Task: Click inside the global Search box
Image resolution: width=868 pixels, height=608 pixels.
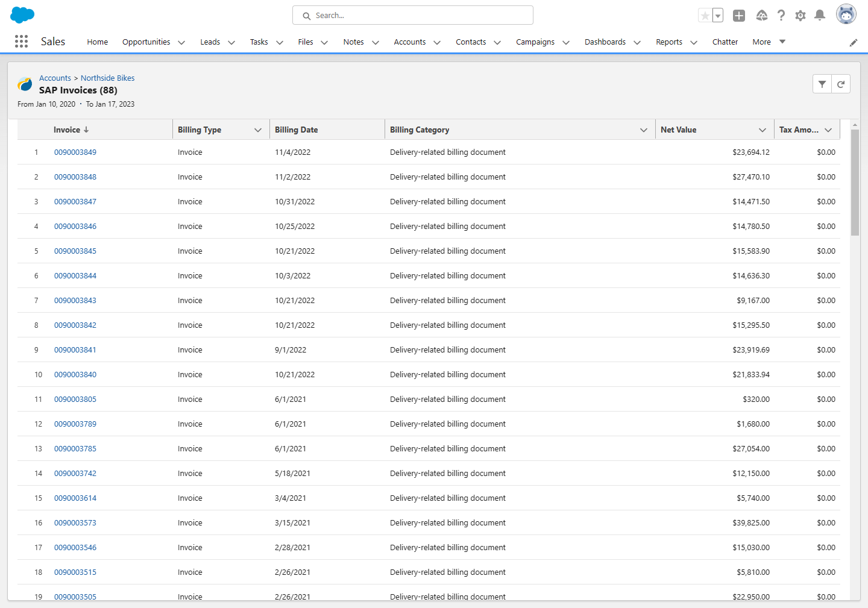Action: coord(413,15)
